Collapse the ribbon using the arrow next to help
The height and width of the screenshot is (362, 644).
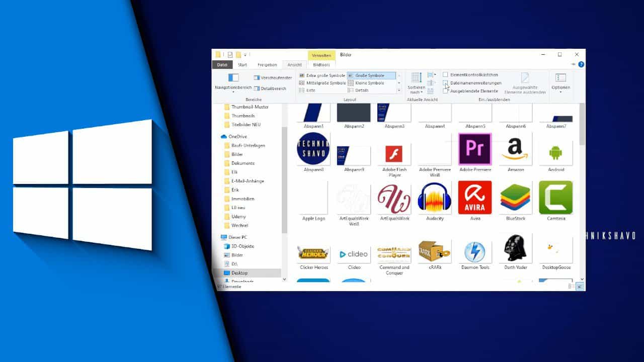tap(574, 64)
